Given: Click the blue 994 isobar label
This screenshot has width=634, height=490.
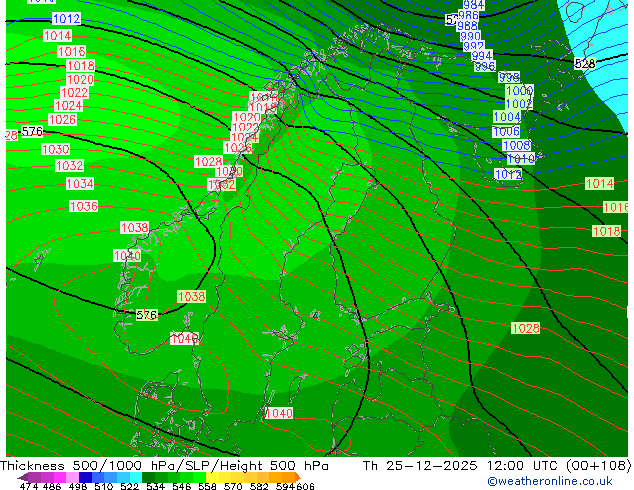Looking at the screenshot, I should pyautogui.click(x=482, y=55).
